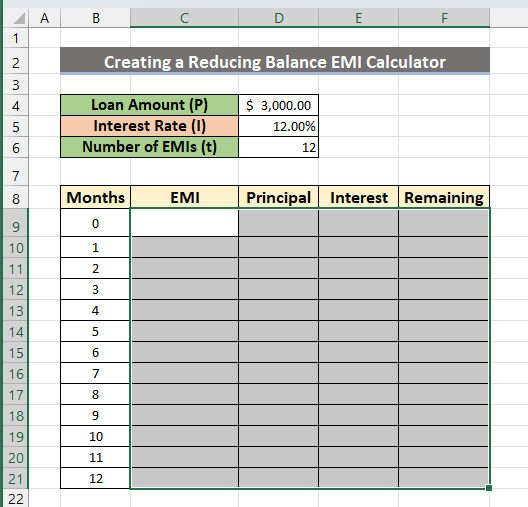Click the 'Remaining' table header
The width and height of the screenshot is (528, 507).
coord(444,197)
